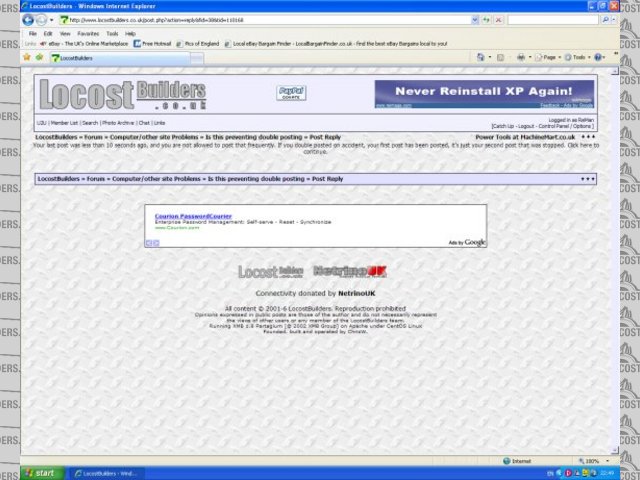This screenshot has height=480, width=640.
Task: Open Favorites Center star icon
Action: click(27, 57)
